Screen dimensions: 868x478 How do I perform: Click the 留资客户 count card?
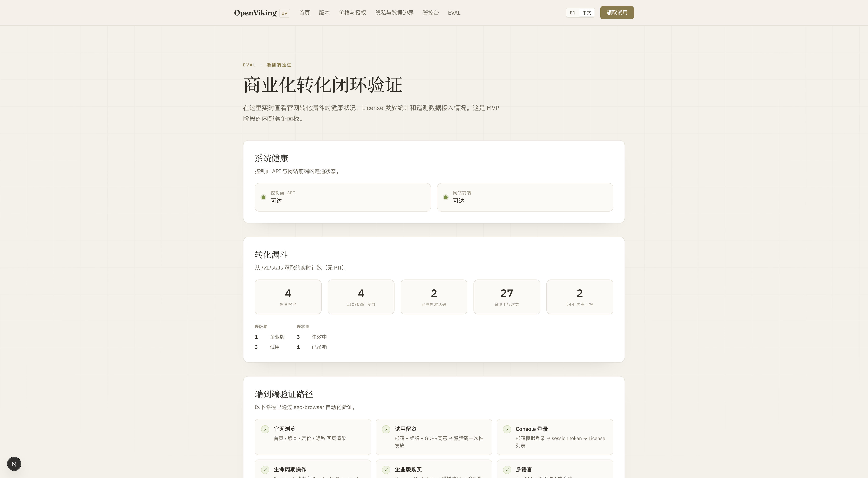click(x=288, y=297)
